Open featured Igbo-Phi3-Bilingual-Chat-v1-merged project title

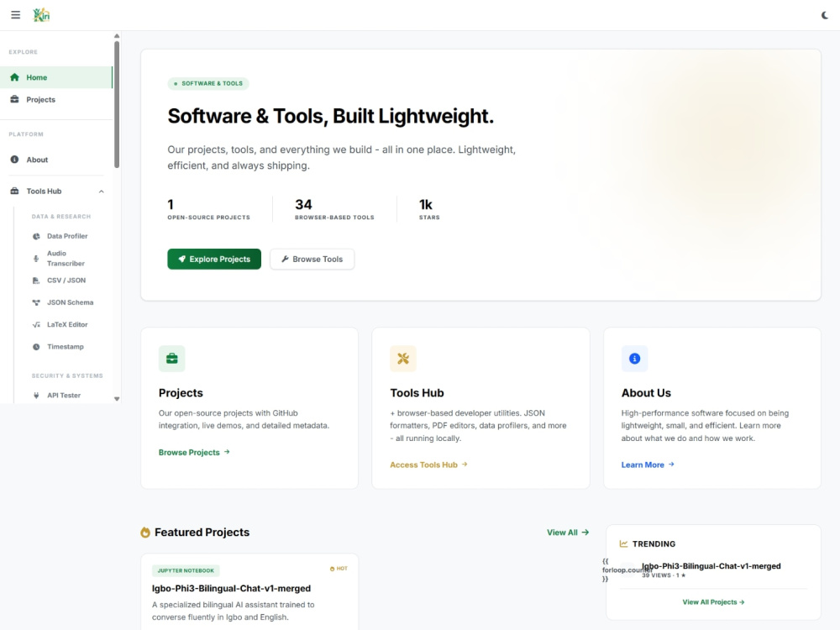232,588
